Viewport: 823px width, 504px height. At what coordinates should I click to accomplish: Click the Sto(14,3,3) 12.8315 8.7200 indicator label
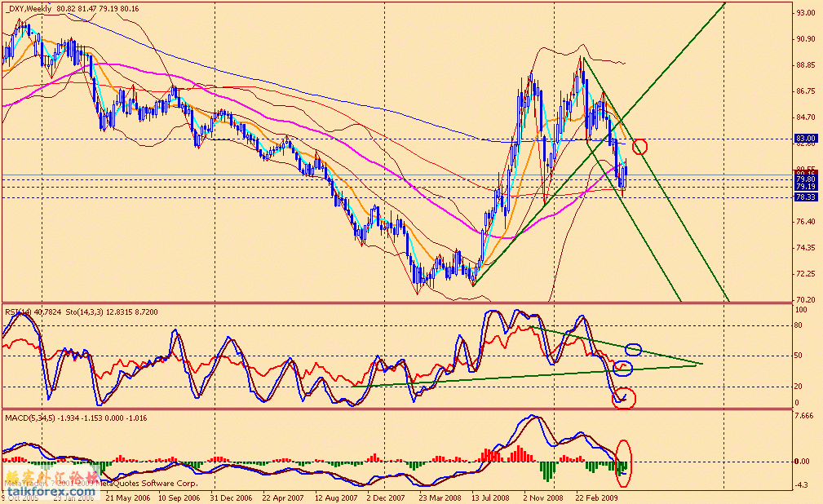click(x=111, y=312)
